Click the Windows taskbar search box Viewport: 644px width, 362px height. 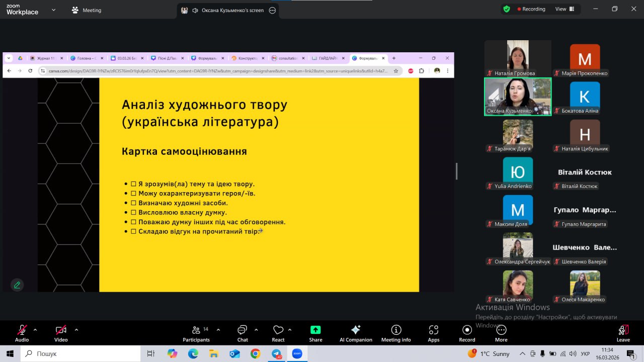tap(80, 353)
